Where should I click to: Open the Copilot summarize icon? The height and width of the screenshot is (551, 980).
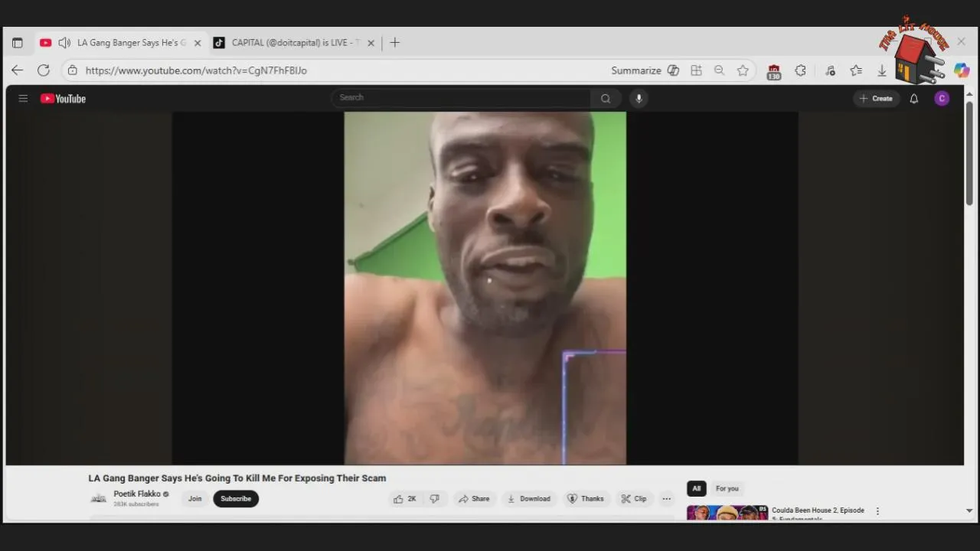pyautogui.click(x=674, y=70)
